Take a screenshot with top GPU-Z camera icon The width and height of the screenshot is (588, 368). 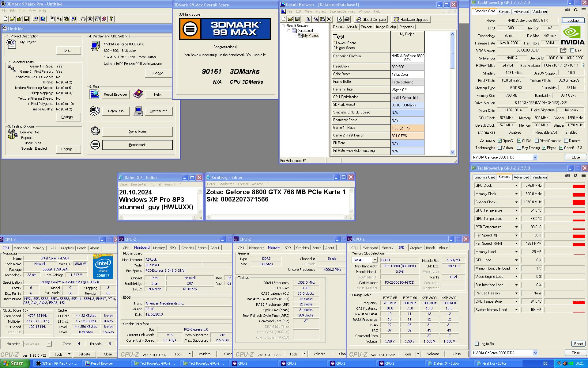pos(568,10)
